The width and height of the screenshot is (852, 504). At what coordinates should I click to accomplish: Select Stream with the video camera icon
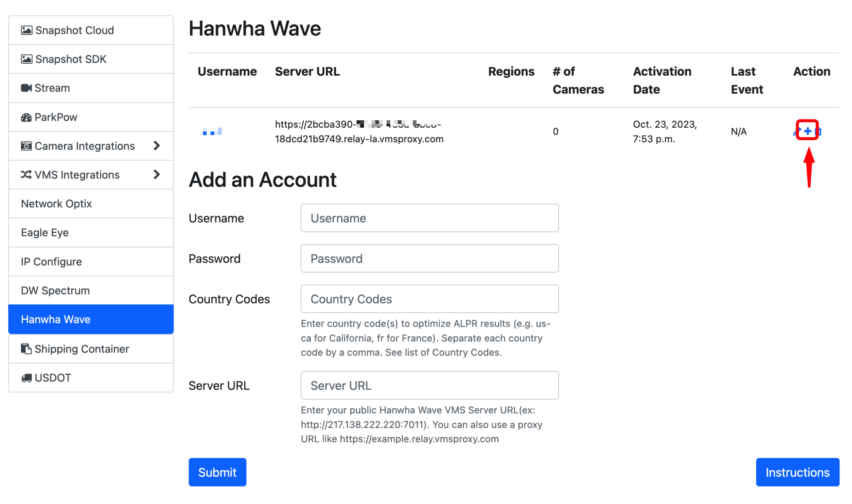(x=91, y=88)
